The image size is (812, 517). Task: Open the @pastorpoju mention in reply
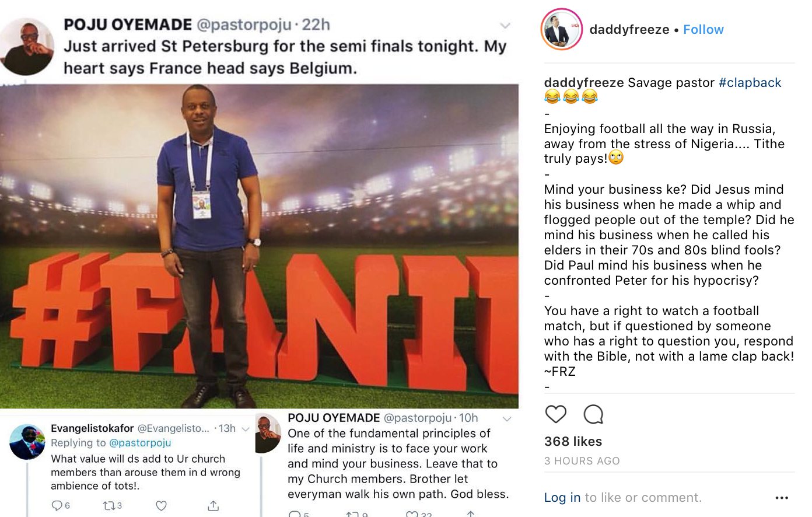tap(140, 443)
